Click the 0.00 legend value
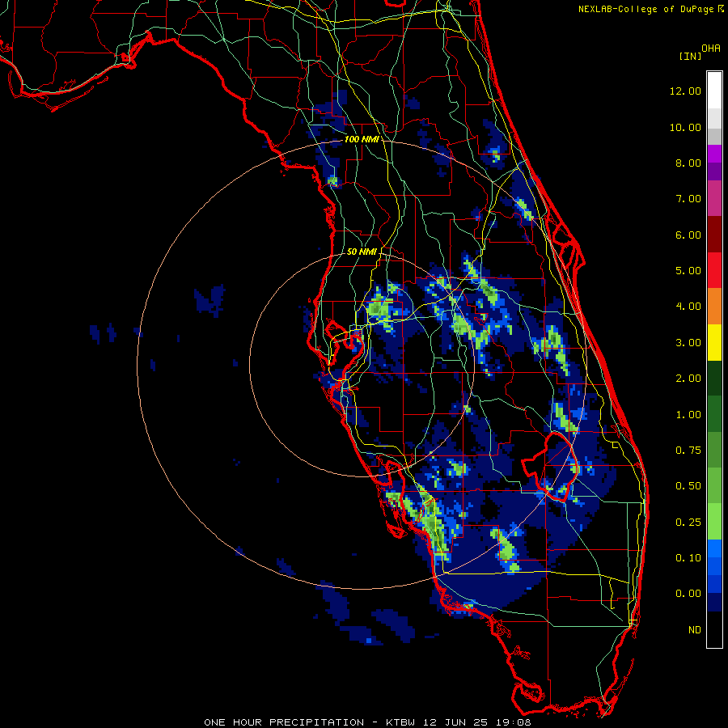The width and height of the screenshot is (728, 728). pyautogui.click(x=688, y=594)
